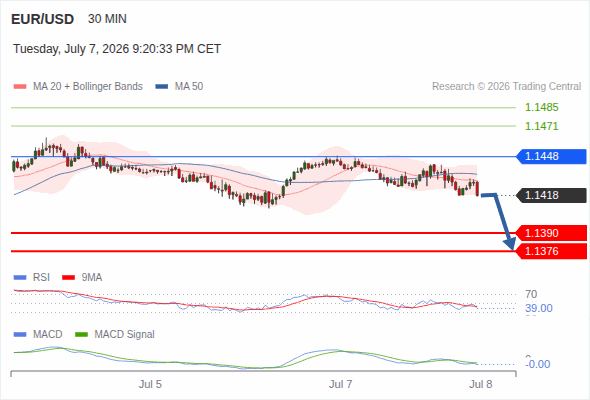Click the 30 MIN timeframe label
This screenshot has width=590, height=400.
click(x=107, y=19)
